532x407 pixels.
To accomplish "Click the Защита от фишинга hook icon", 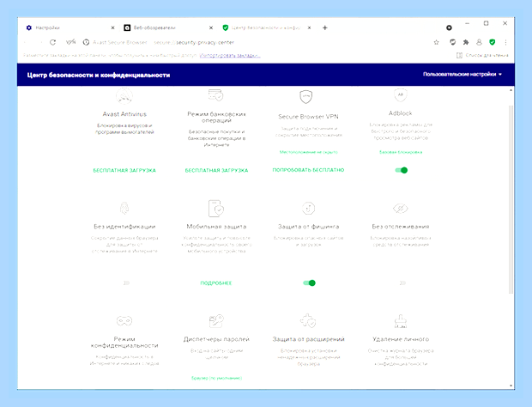I will [x=308, y=208].
